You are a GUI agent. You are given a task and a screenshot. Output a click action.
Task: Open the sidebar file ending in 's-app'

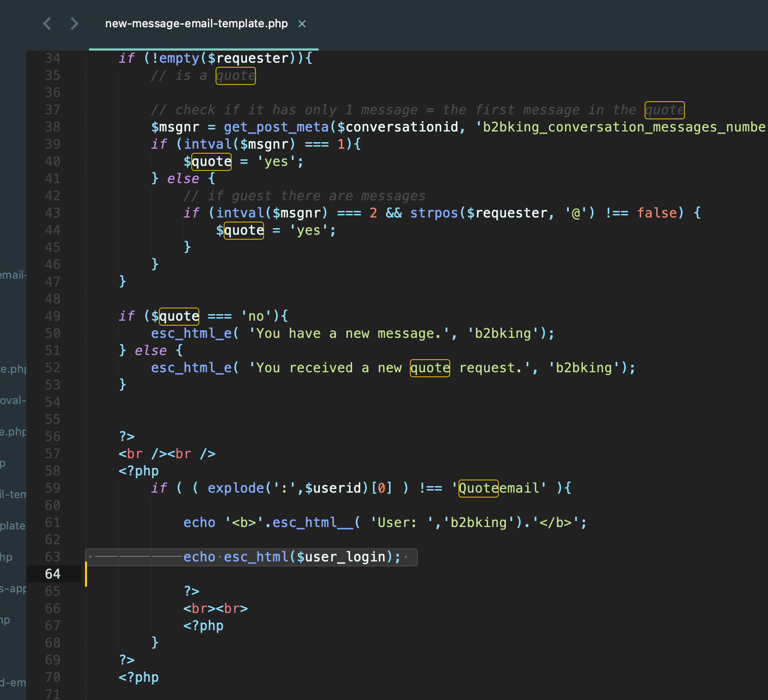click(13, 588)
